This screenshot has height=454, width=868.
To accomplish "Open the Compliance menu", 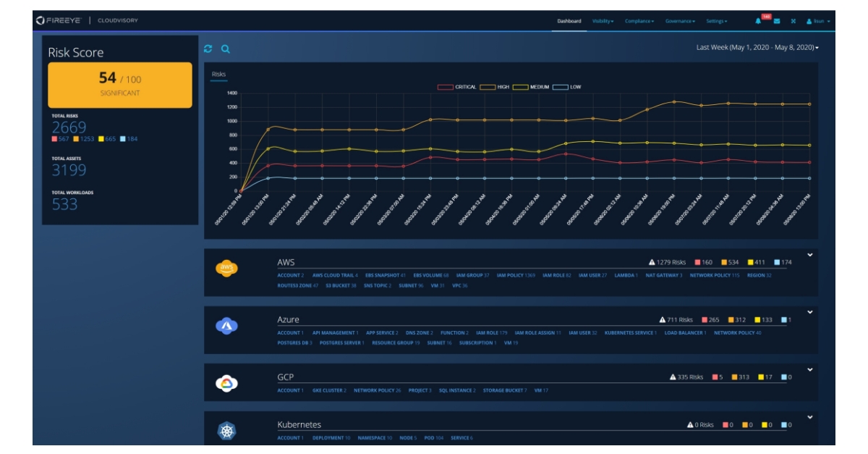I will tap(640, 21).
